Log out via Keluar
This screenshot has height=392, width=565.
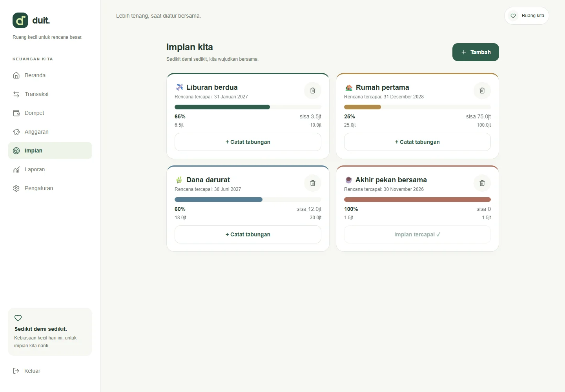[50, 371]
